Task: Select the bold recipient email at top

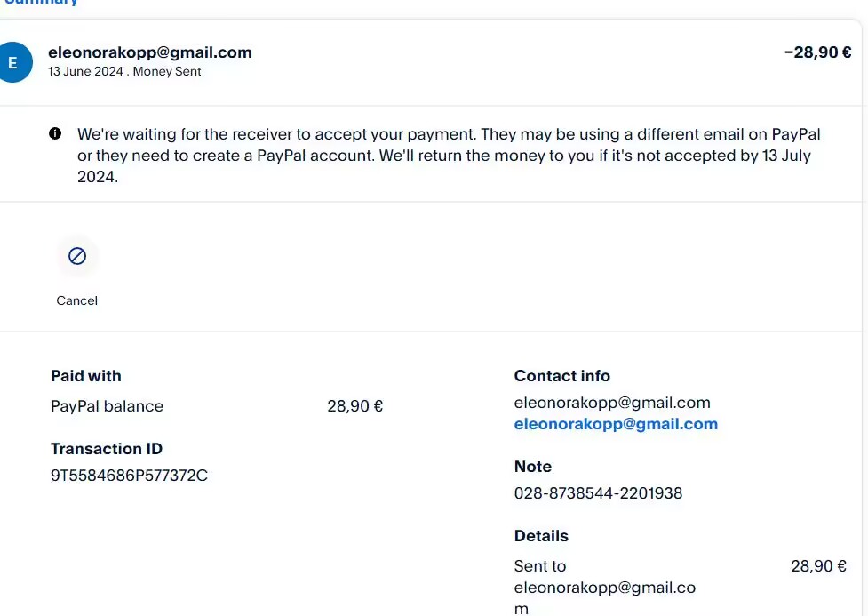Action: click(149, 52)
